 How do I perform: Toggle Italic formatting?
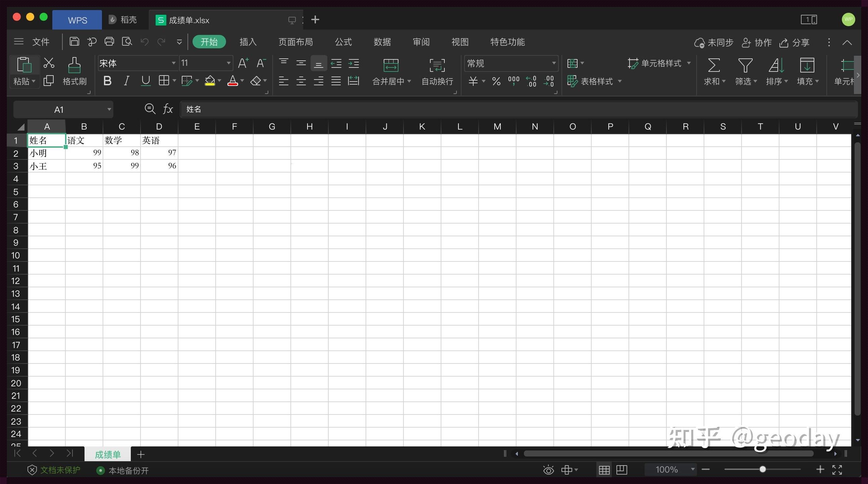(126, 81)
